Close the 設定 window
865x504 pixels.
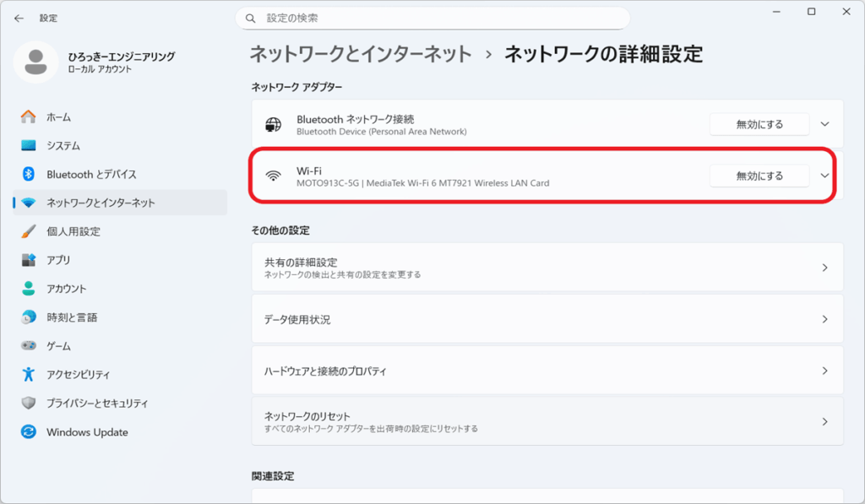click(846, 12)
